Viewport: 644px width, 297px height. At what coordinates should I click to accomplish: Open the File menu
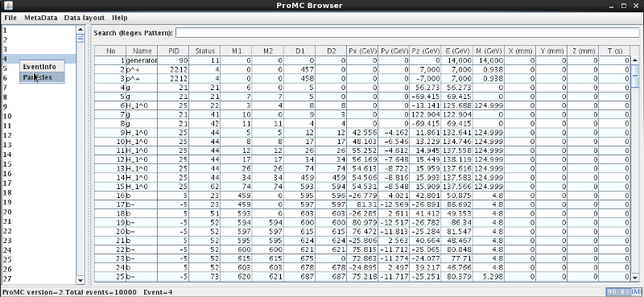coord(10,18)
